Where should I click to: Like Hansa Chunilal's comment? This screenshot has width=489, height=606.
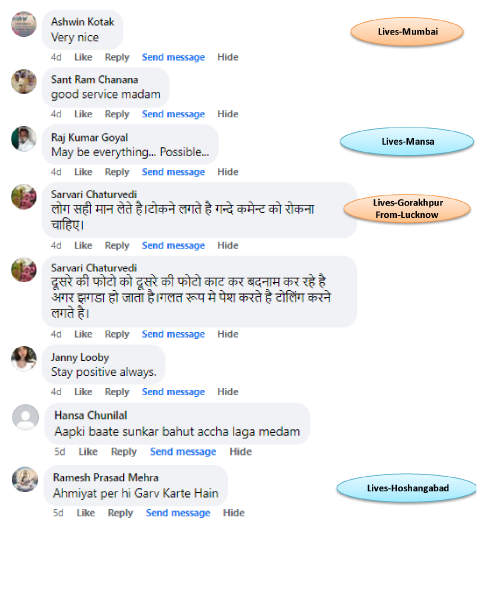pyautogui.click(x=88, y=451)
